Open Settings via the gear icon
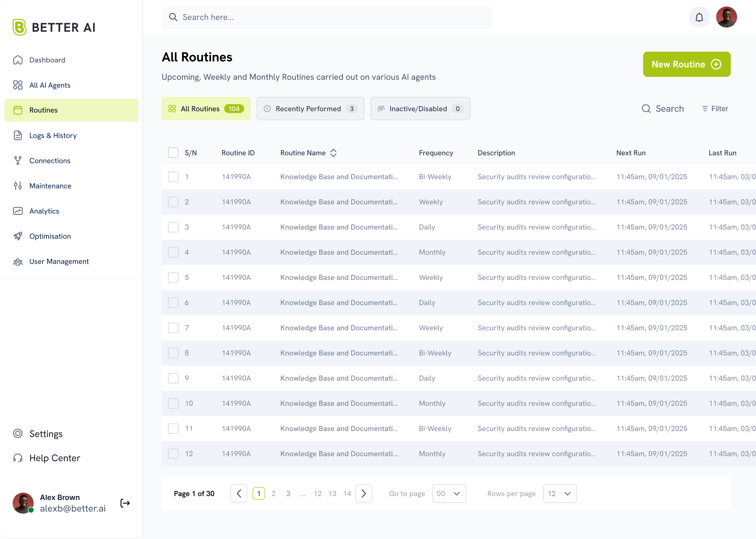This screenshot has width=756, height=539. click(18, 434)
